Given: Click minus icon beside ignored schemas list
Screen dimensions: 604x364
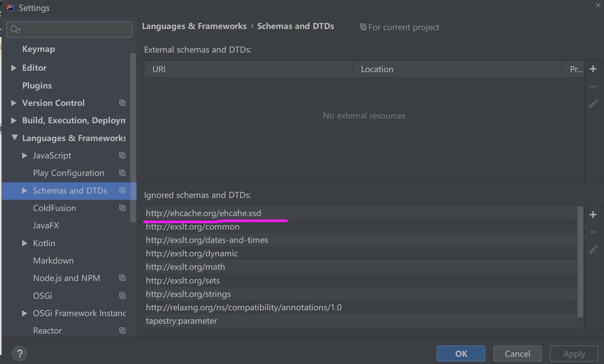Looking at the screenshot, I should 593,232.
